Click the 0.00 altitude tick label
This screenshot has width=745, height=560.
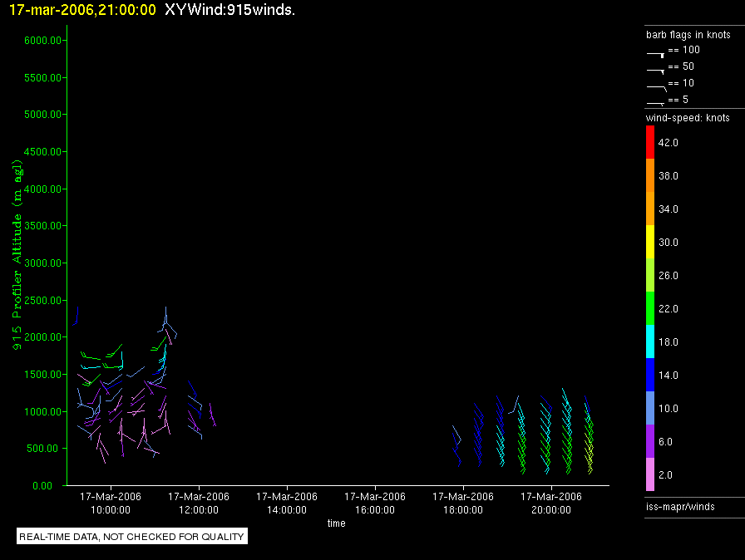click(42, 485)
